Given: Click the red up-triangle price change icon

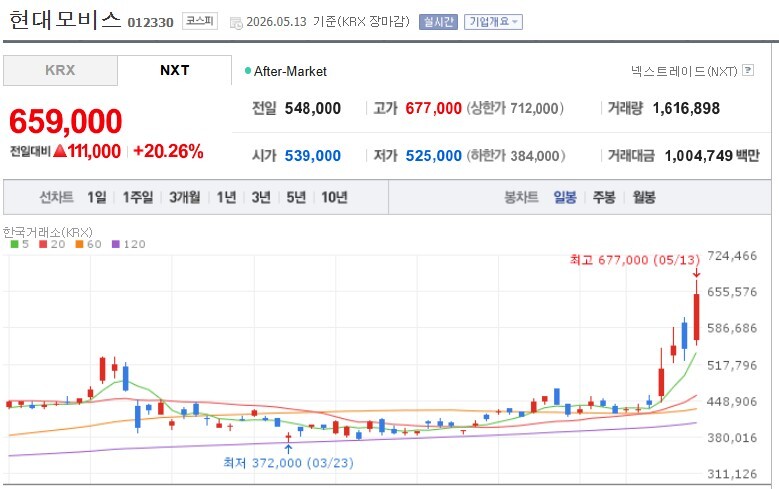Looking at the screenshot, I should [60, 151].
